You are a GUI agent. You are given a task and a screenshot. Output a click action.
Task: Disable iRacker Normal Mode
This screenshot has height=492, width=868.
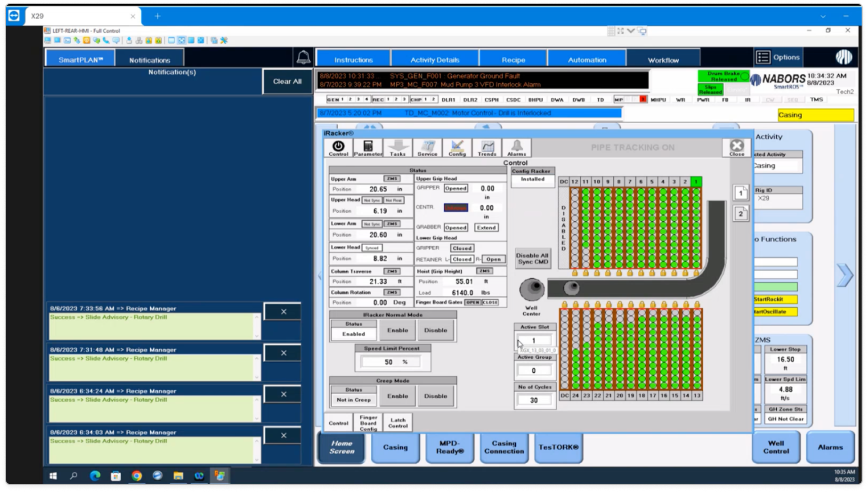[x=436, y=330]
